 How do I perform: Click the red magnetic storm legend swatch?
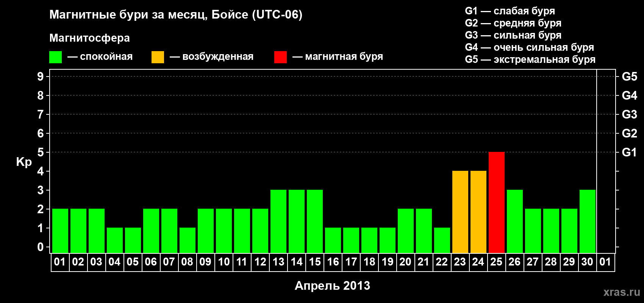[280, 57]
